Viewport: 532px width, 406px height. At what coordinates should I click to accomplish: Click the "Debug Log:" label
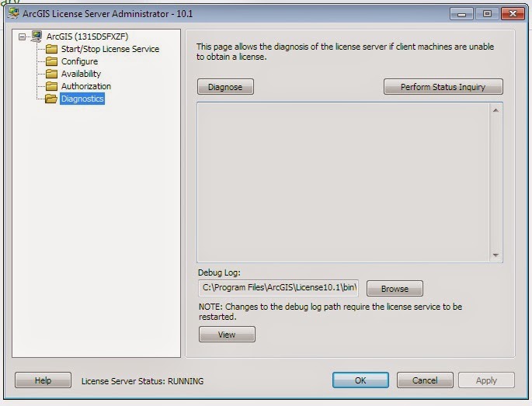[219, 272]
